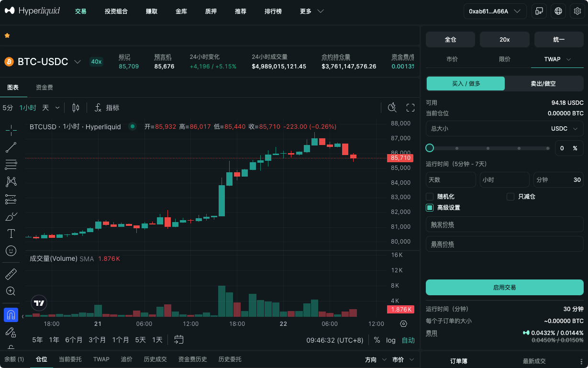
Task: Open the settings gear icon in header
Action: (577, 11)
